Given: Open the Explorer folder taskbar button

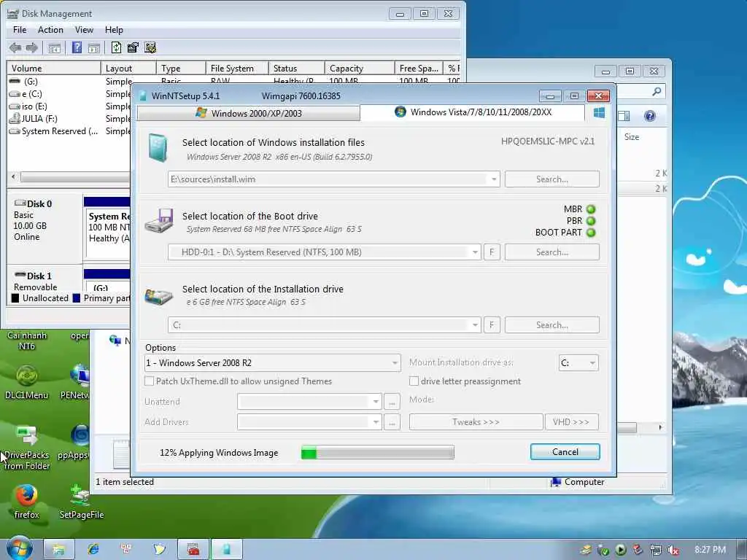Looking at the screenshot, I should click(x=58, y=549).
